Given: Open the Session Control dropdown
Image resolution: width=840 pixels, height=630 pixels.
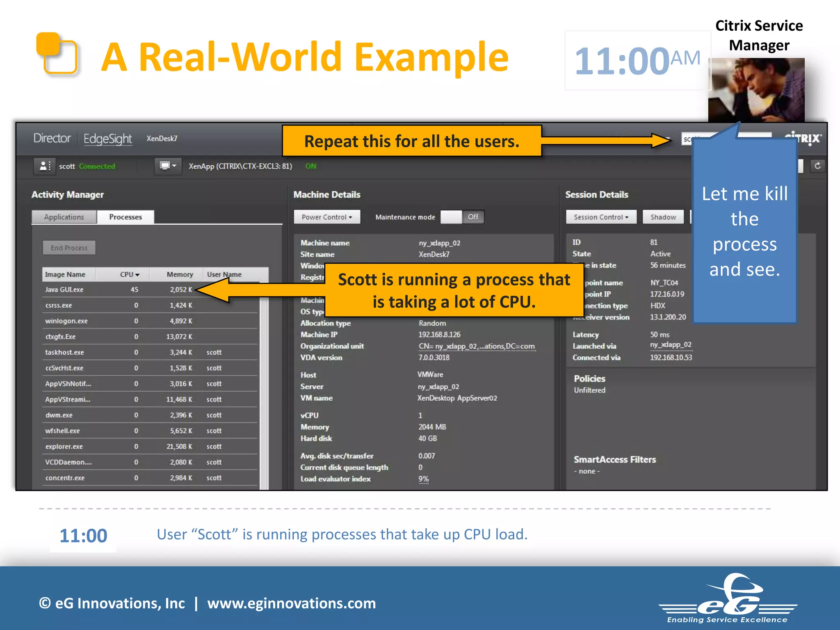Looking at the screenshot, I should (601, 217).
